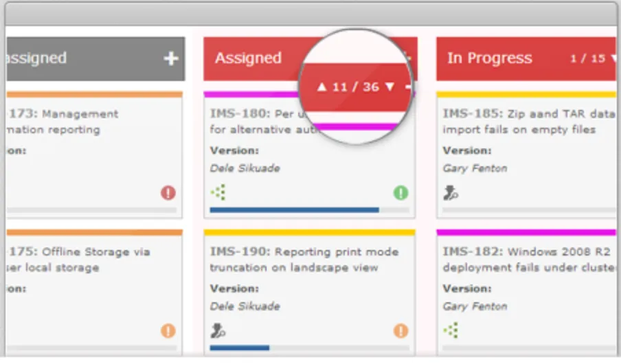Click the yellow color strip on IMS-190
Screen dimensions: 621x364
pyautogui.click(x=309, y=232)
